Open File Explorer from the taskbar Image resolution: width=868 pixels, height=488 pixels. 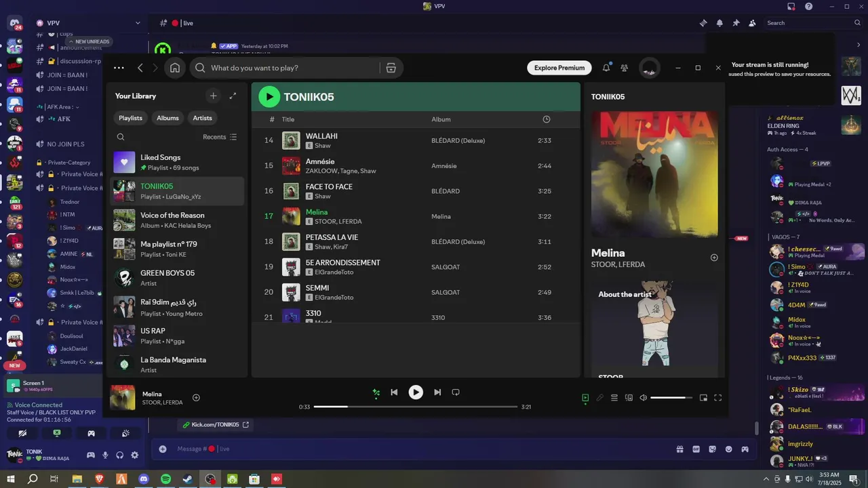click(x=77, y=479)
